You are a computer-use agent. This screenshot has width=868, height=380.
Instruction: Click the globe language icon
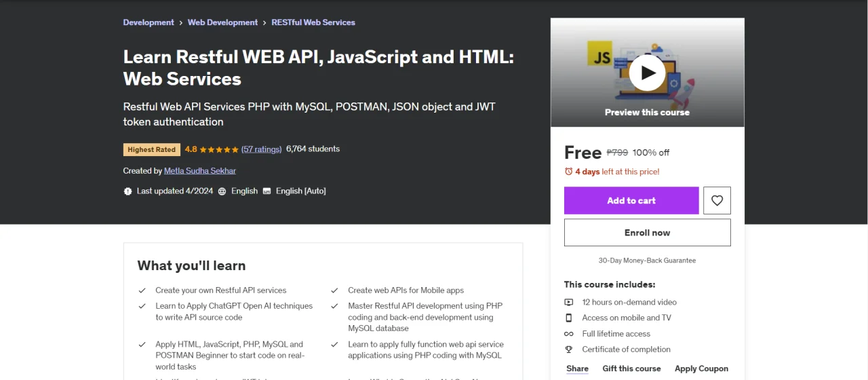coord(222,191)
